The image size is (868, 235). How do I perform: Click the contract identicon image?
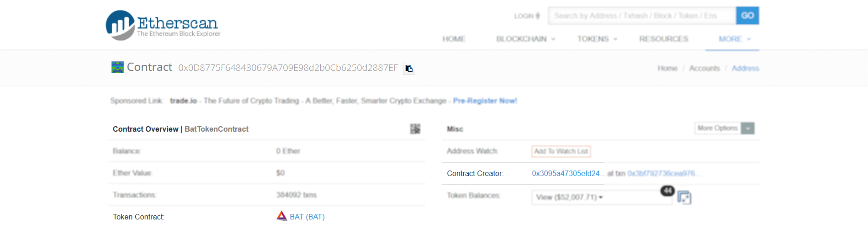click(x=117, y=67)
